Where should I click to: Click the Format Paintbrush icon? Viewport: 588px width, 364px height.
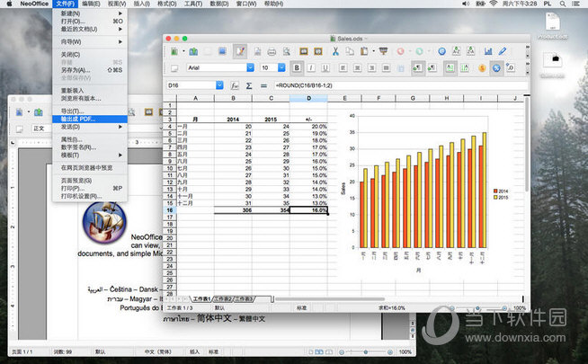[383, 51]
